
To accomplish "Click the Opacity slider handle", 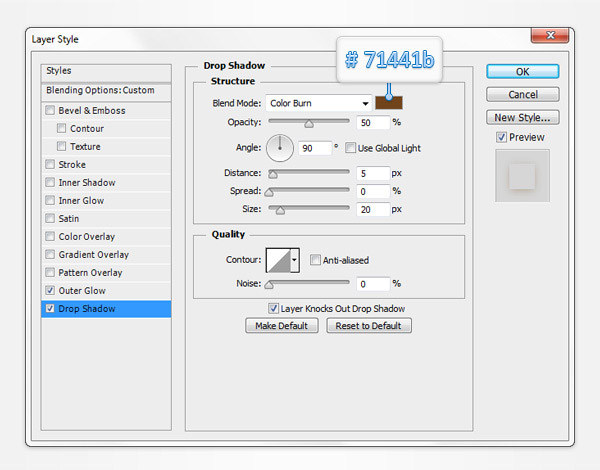I will point(309,125).
